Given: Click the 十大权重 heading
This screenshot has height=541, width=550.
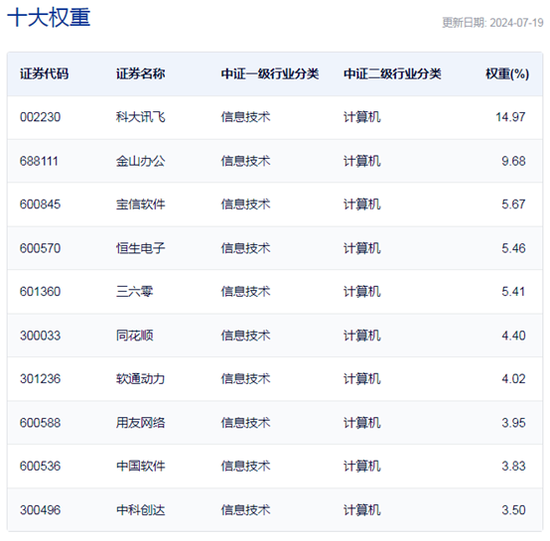Looking at the screenshot, I should pyautogui.click(x=49, y=18).
